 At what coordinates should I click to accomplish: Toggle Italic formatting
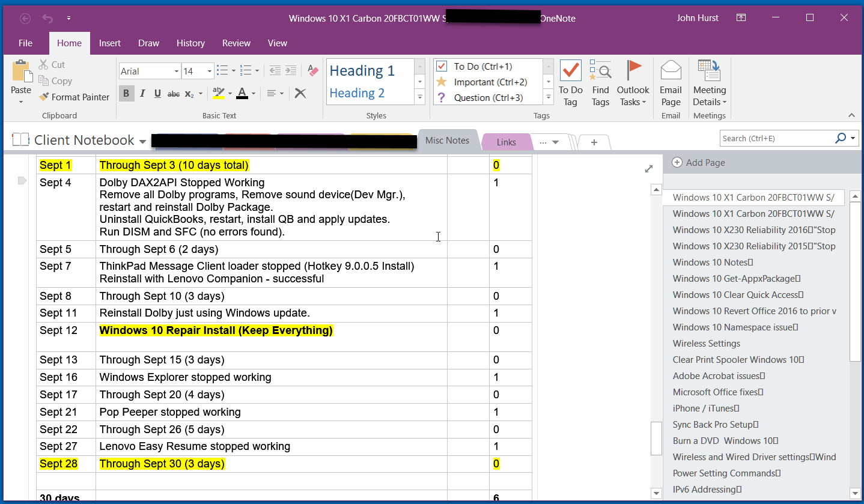coord(142,93)
